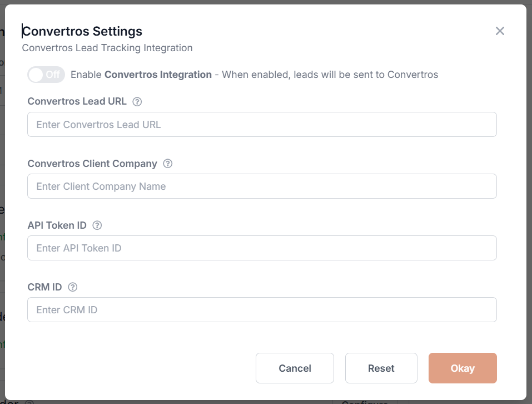Open help tooltip for Convertros Lead URL
532x404 pixels.
point(137,102)
